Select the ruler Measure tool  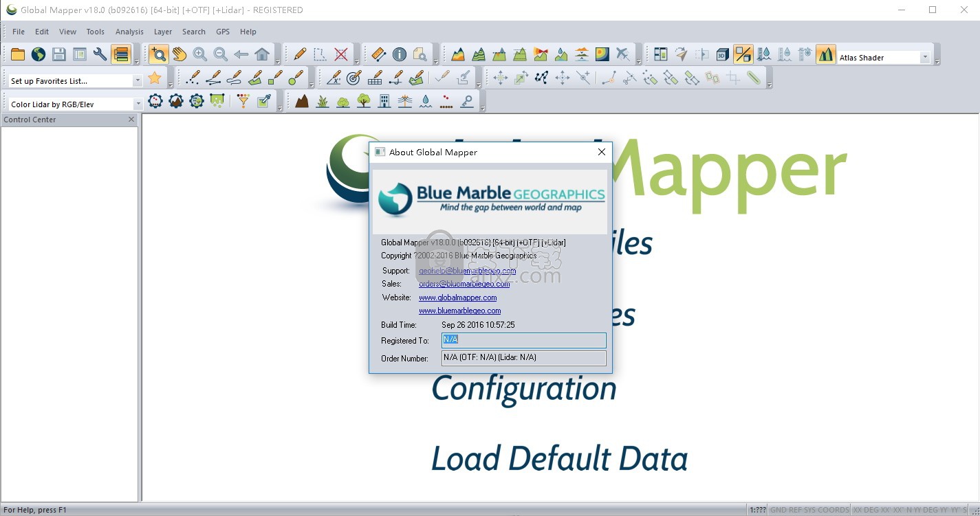[379, 54]
